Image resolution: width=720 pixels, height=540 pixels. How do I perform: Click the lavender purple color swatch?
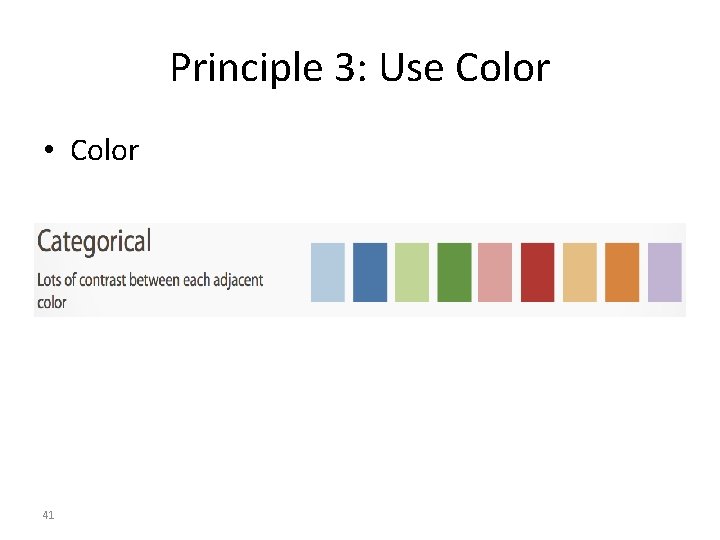(x=664, y=272)
